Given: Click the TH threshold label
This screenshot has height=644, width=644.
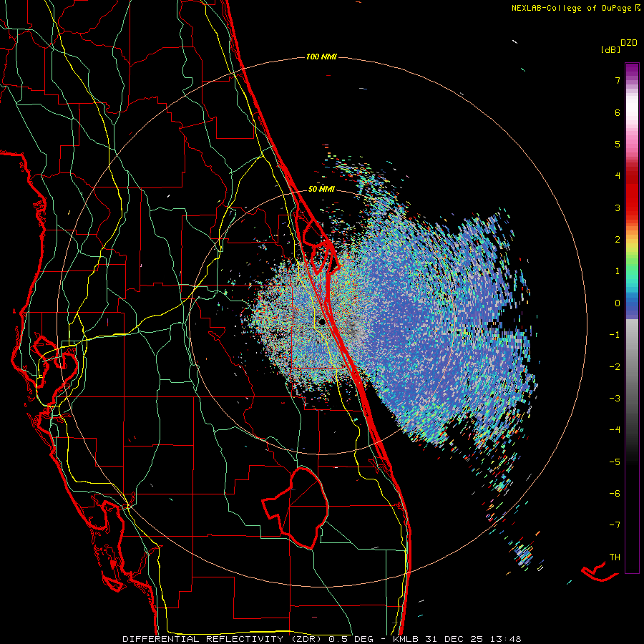Looking at the screenshot, I should [x=615, y=557].
